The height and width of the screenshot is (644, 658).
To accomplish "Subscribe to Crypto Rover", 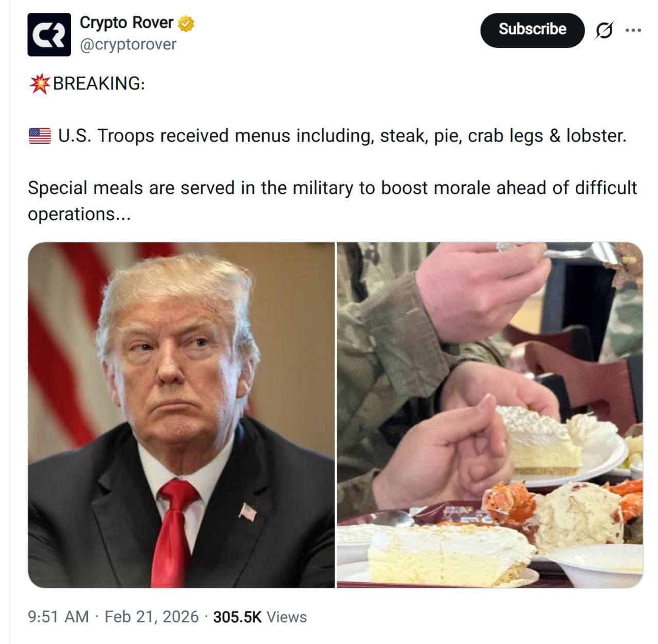I will (532, 30).
